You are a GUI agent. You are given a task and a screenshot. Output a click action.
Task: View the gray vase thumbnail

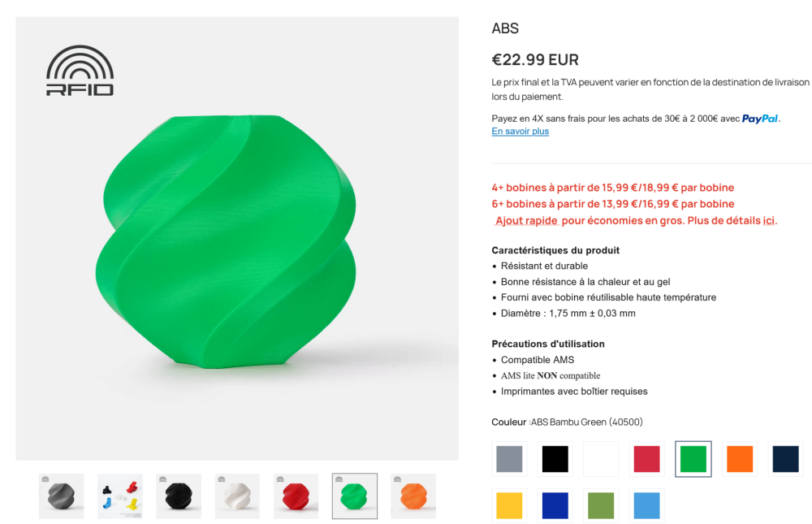(62, 496)
